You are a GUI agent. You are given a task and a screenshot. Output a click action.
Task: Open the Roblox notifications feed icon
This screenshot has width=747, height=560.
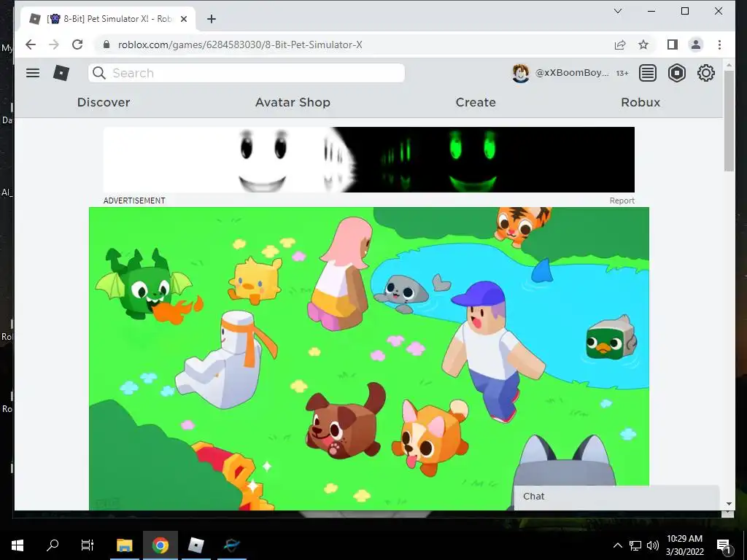(x=648, y=73)
